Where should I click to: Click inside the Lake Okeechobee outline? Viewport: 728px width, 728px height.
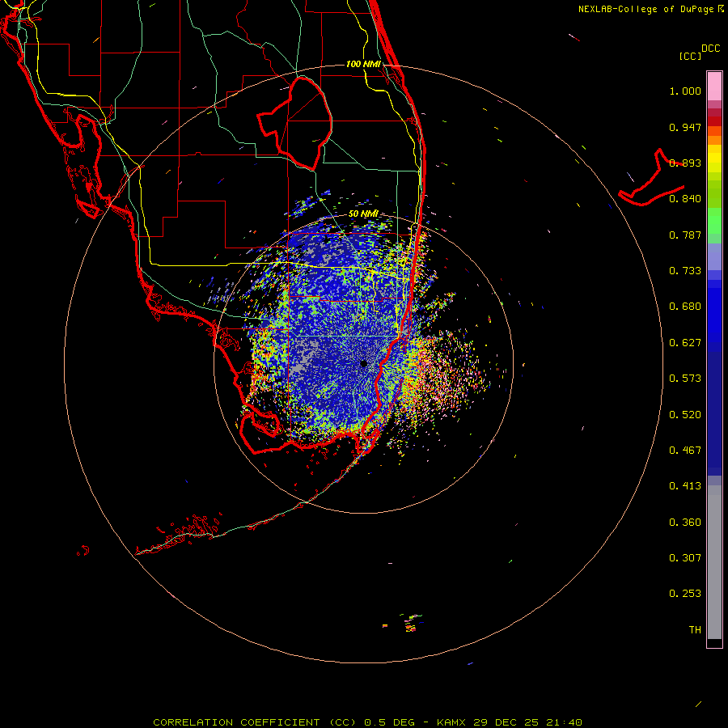click(302, 123)
